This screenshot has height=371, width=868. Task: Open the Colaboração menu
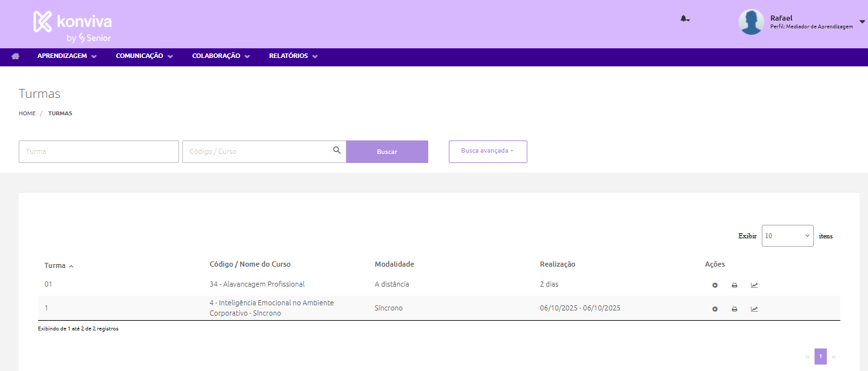(x=220, y=57)
